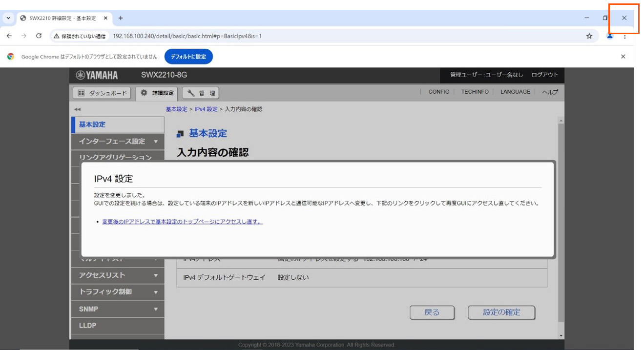
Task: Click the not-secure warning icon
Action: pos(57,36)
